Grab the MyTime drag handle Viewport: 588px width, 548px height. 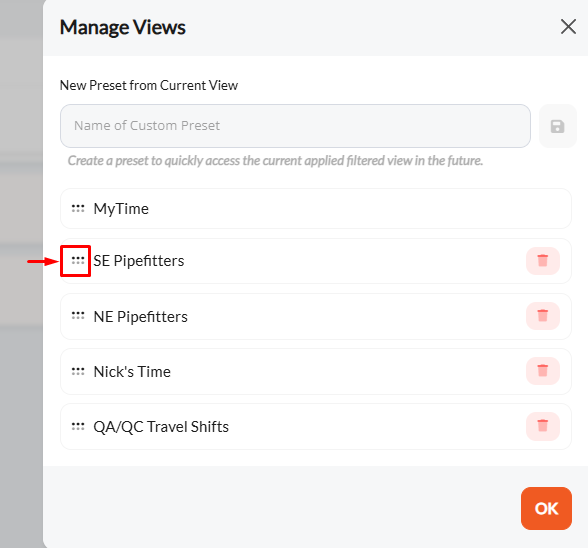tap(78, 208)
